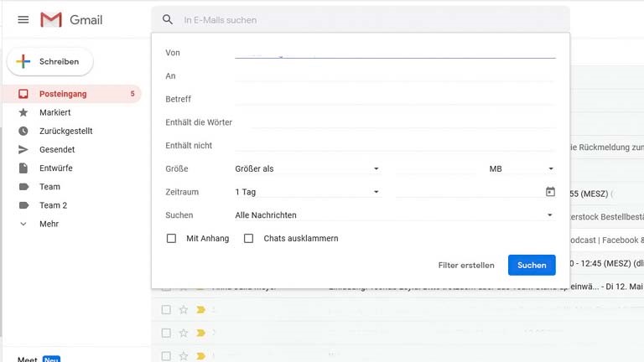644x362 pixels.
Task: Enable the Mit Anhang checkbox
Action: point(172,239)
